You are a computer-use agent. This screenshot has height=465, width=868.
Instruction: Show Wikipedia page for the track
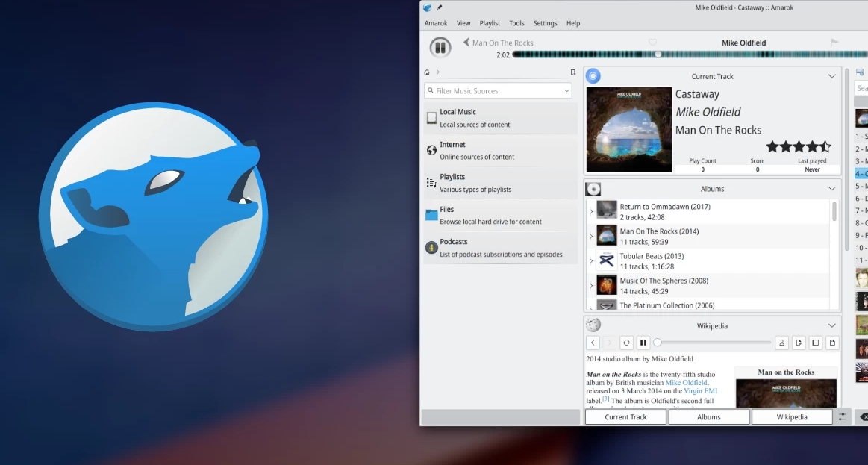pos(832,343)
